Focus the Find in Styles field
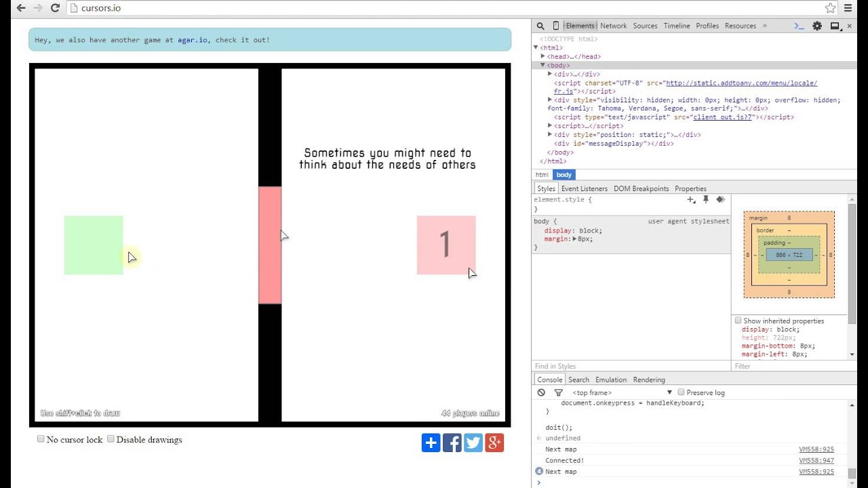 (631, 366)
